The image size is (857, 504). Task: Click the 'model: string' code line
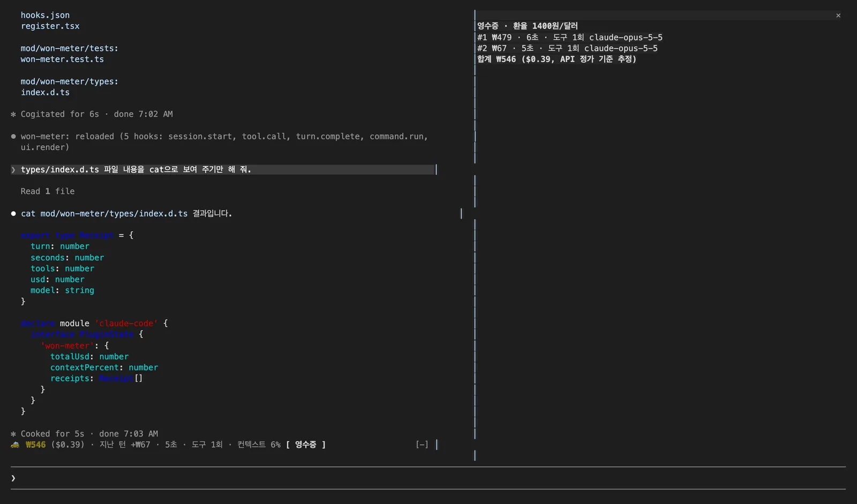click(x=62, y=290)
